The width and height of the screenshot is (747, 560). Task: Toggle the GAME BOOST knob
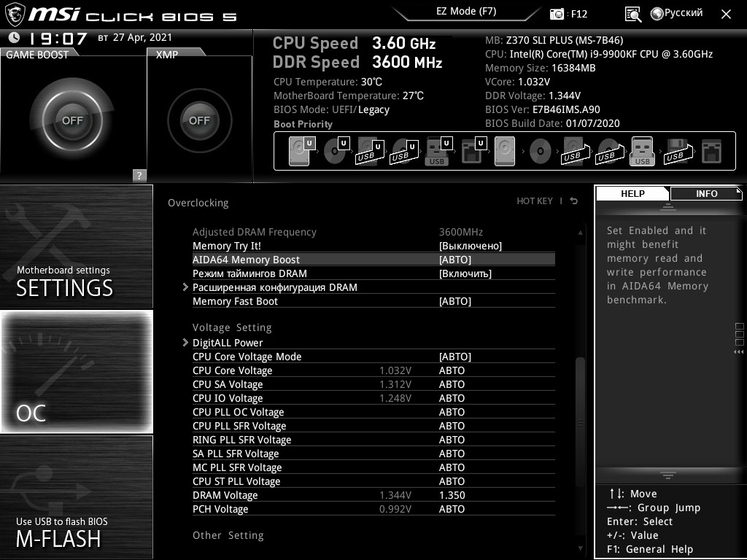(72, 120)
